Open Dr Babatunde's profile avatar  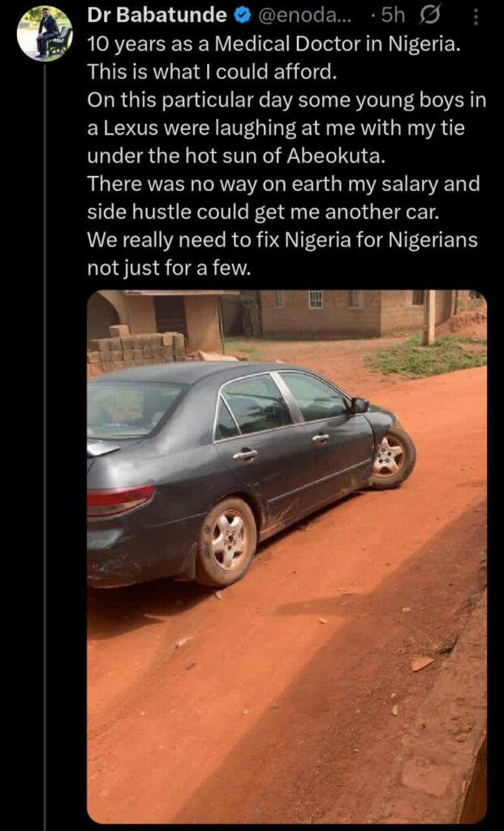coord(45,34)
